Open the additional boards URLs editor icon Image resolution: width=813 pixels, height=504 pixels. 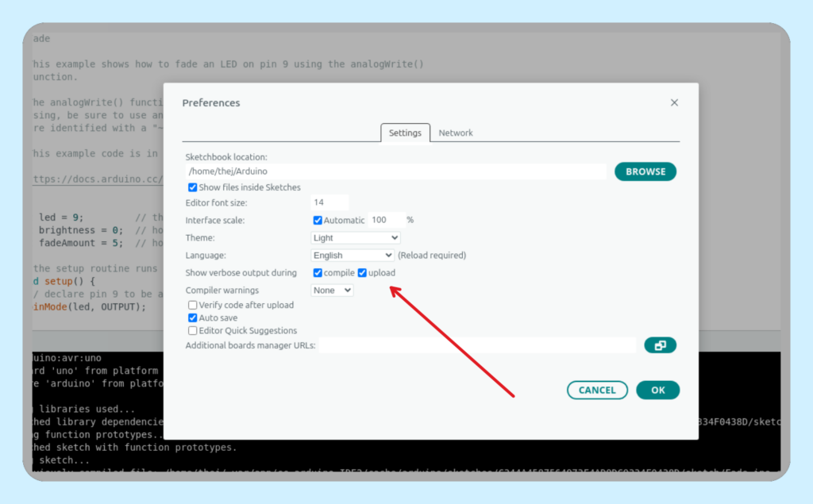660,345
